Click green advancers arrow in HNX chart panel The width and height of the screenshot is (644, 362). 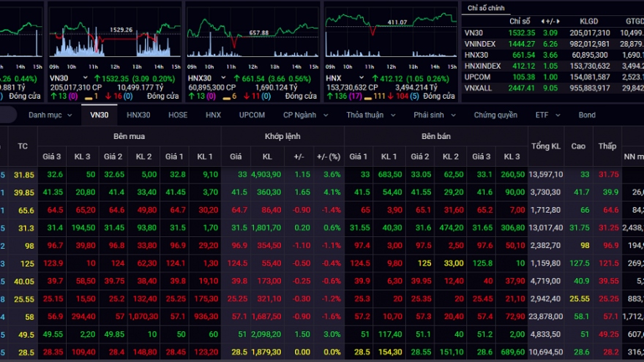(330, 96)
